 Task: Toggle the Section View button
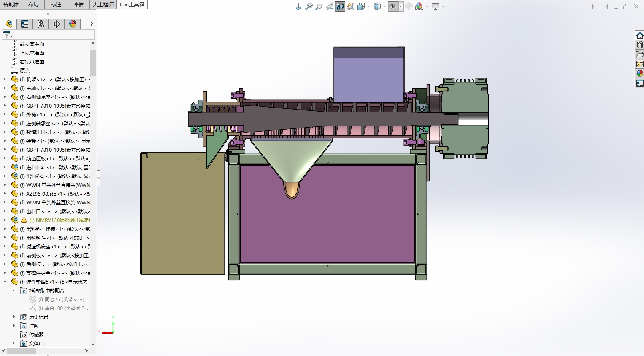pos(340,6)
